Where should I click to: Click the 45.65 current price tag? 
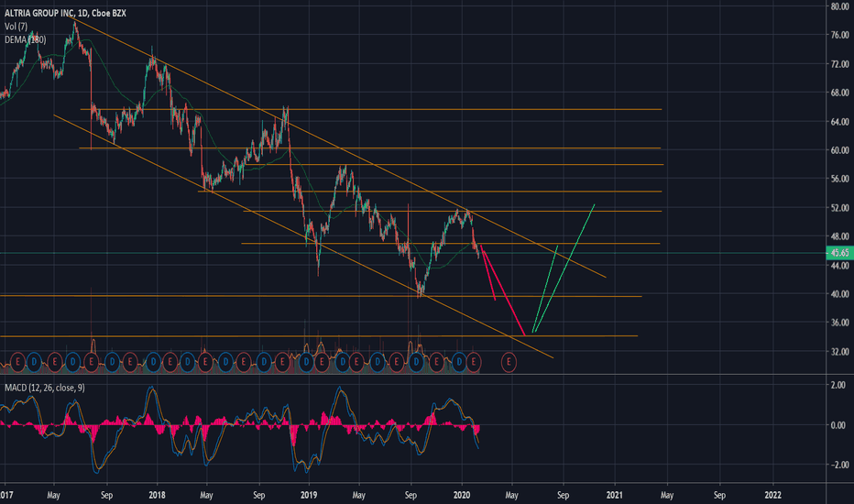coord(840,253)
